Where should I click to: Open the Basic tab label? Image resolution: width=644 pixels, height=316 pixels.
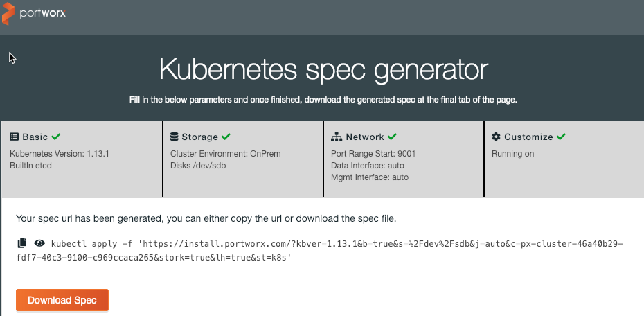tap(35, 137)
